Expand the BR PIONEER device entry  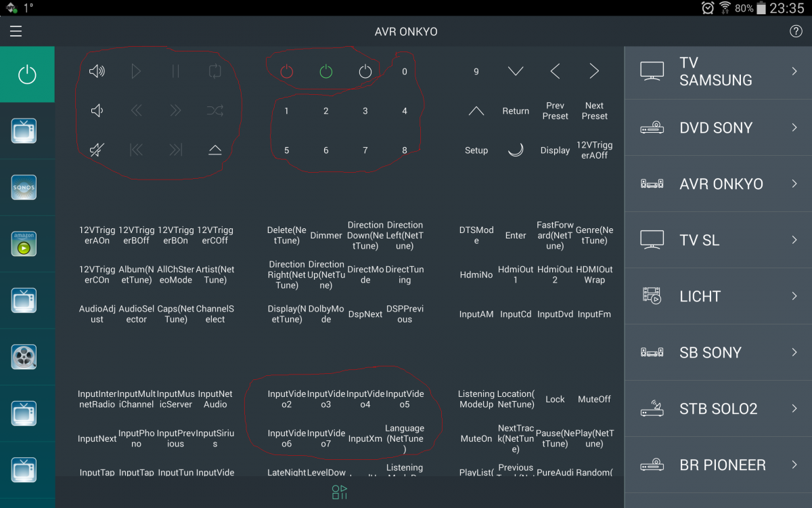point(717,465)
